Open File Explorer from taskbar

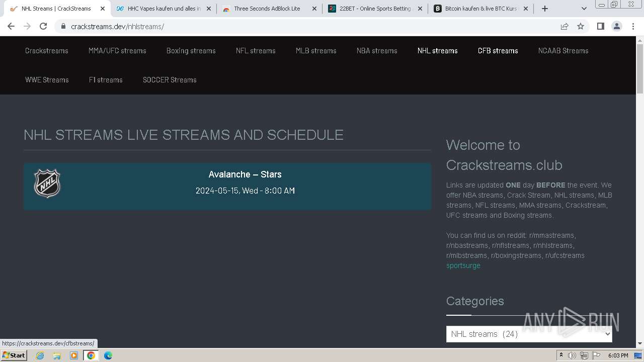(57, 355)
